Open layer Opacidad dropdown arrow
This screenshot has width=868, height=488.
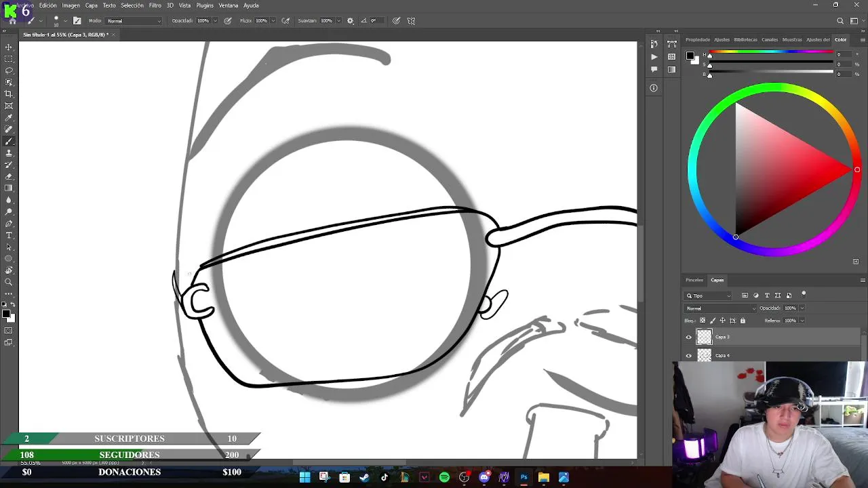click(x=802, y=308)
